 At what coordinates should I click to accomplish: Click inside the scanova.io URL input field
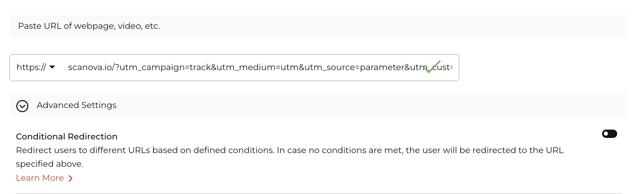(260, 67)
